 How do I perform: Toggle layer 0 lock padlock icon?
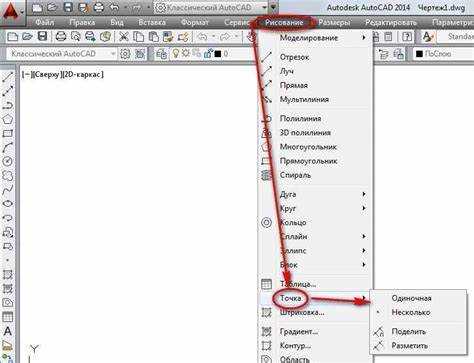point(208,53)
